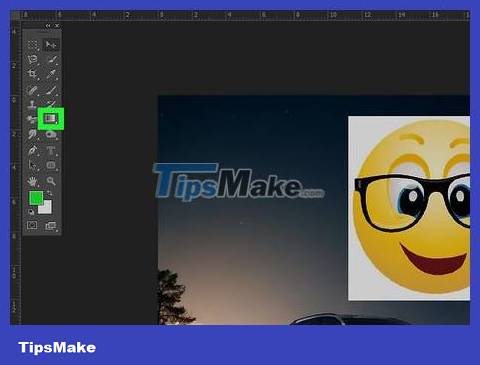Select the Eyedropper tool
This screenshot has width=480, height=365.
pyautogui.click(x=51, y=74)
